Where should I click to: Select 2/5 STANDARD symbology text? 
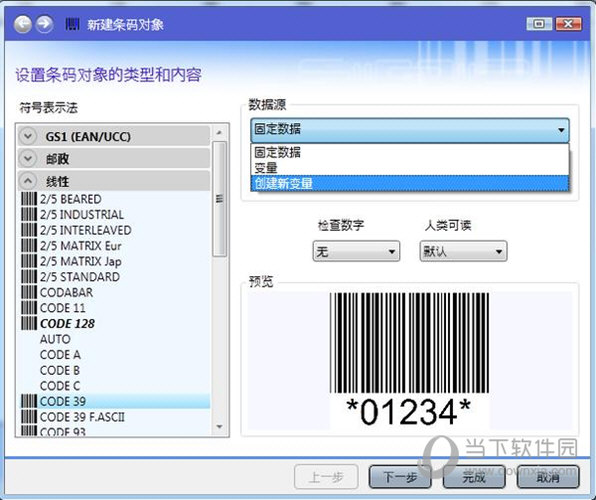point(80,277)
